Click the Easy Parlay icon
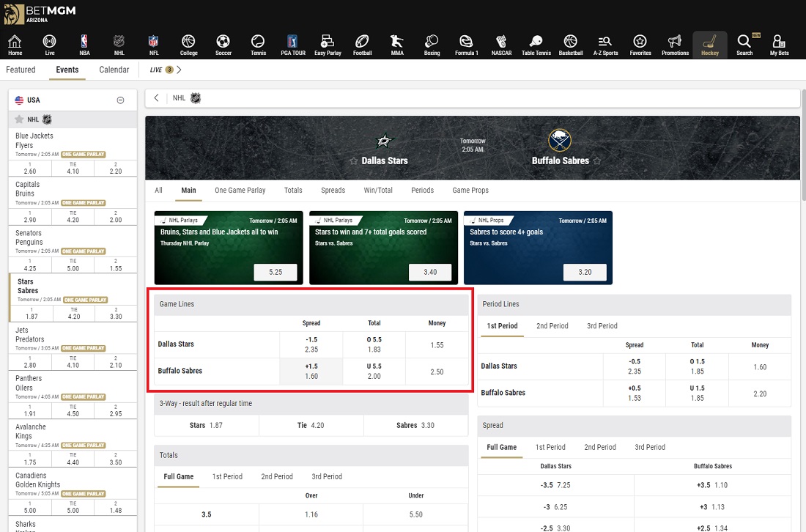 pyautogui.click(x=327, y=45)
